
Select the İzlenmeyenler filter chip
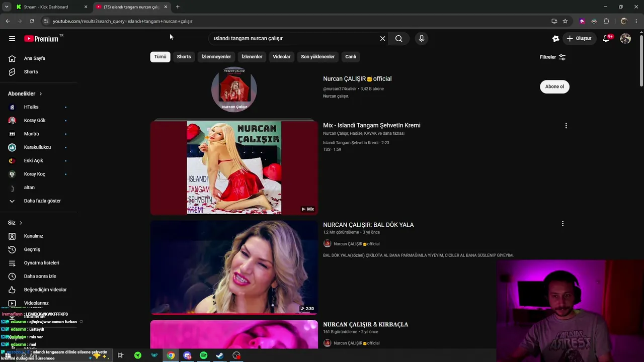(216, 57)
